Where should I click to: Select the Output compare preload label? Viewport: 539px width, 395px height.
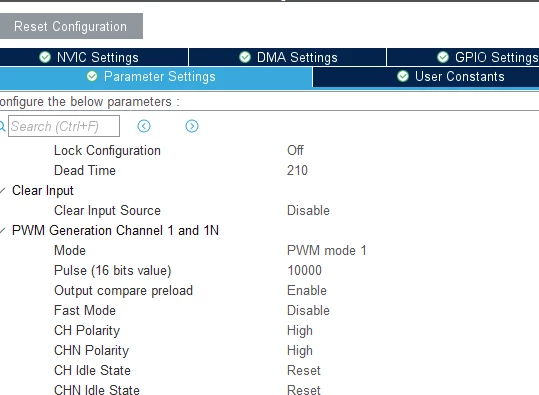123,290
